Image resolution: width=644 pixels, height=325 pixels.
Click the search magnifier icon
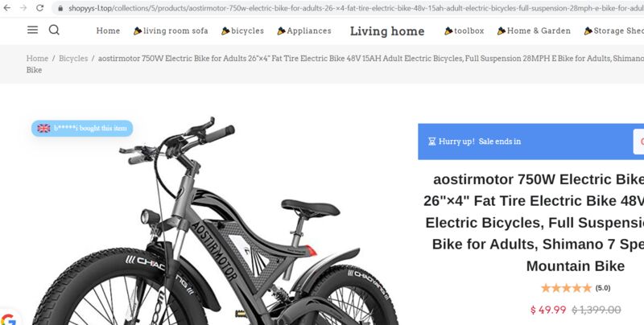[x=54, y=30]
